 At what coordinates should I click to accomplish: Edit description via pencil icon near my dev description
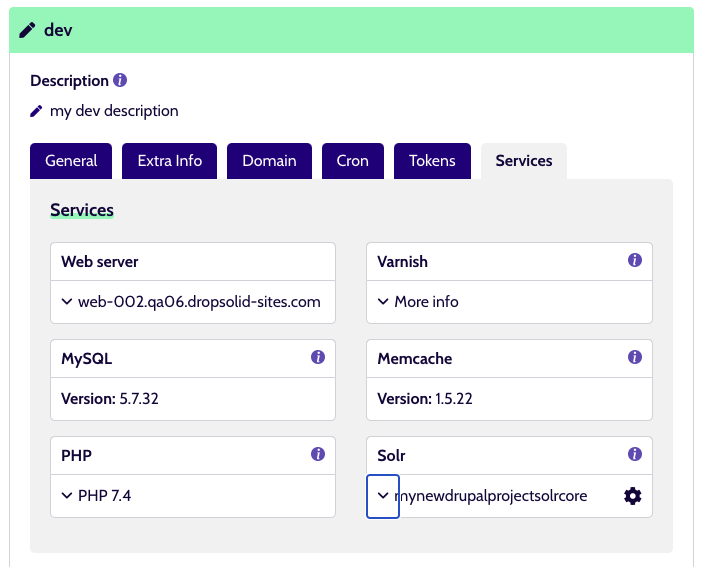coord(36,111)
